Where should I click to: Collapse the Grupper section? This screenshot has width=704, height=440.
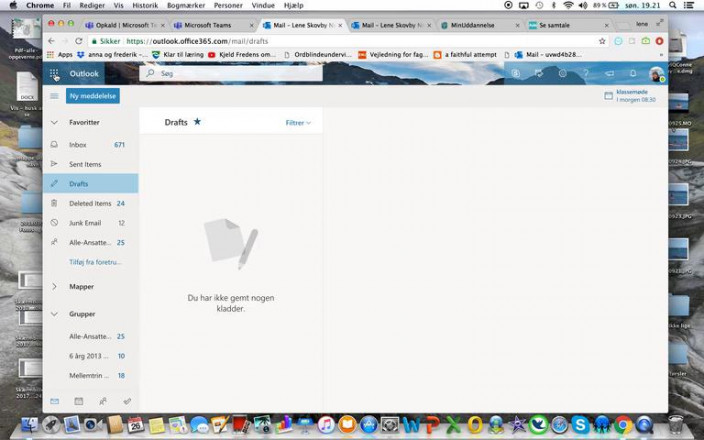tap(54, 314)
